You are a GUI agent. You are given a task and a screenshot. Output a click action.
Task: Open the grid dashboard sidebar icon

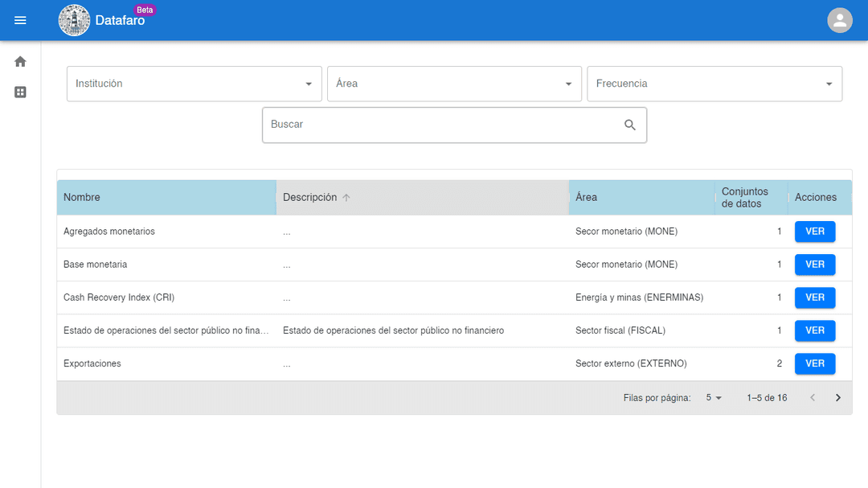click(x=20, y=92)
